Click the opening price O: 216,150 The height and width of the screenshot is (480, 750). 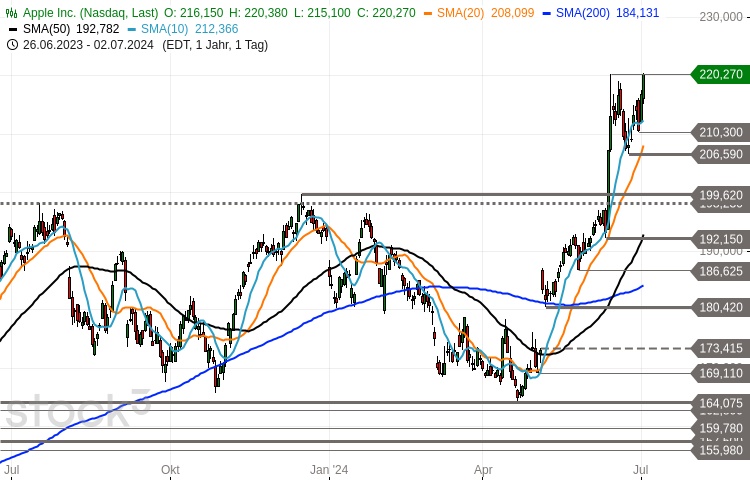point(194,13)
